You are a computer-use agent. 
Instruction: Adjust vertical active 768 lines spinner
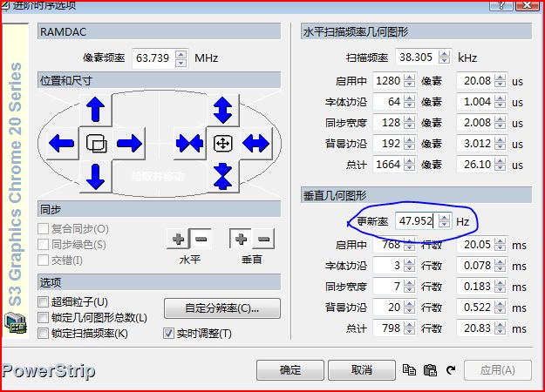410,245
